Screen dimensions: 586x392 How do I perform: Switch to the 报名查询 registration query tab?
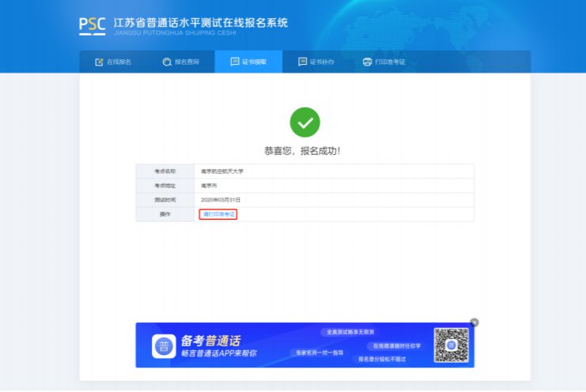[181, 62]
